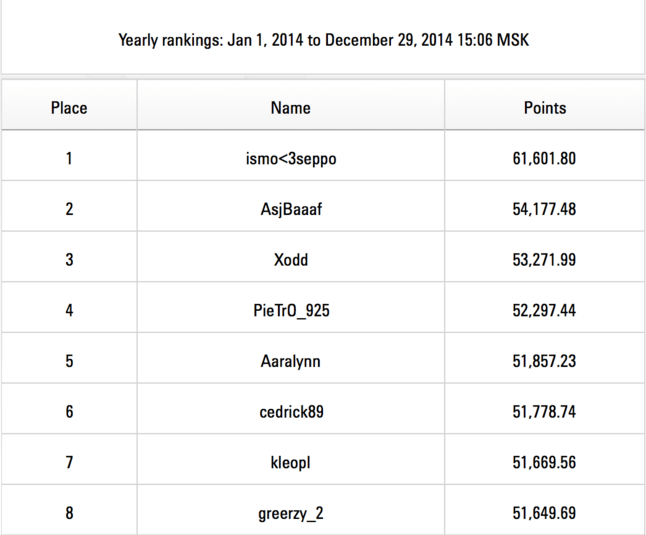This screenshot has height=535, width=646.
Task: Select the 53,271.99 points cell
Action: (x=544, y=260)
